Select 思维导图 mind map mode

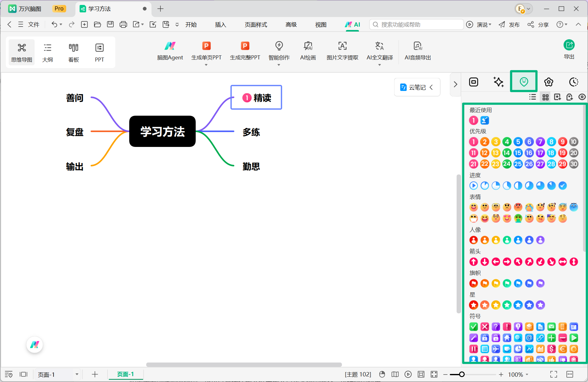(x=22, y=53)
